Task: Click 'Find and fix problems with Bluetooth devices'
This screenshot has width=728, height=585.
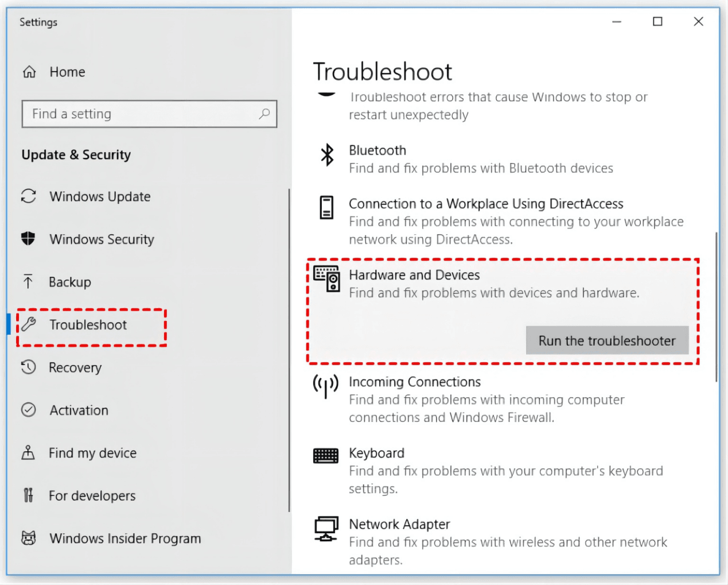Action: [481, 168]
